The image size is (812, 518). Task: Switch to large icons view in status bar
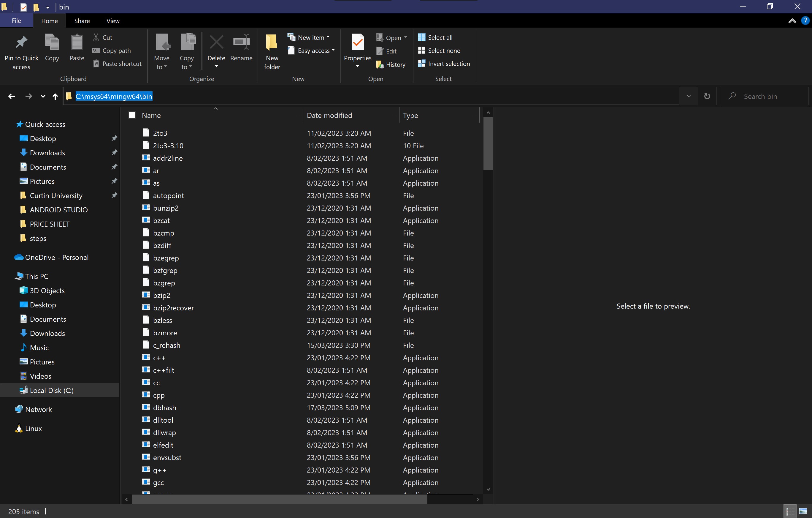click(804, 511)
